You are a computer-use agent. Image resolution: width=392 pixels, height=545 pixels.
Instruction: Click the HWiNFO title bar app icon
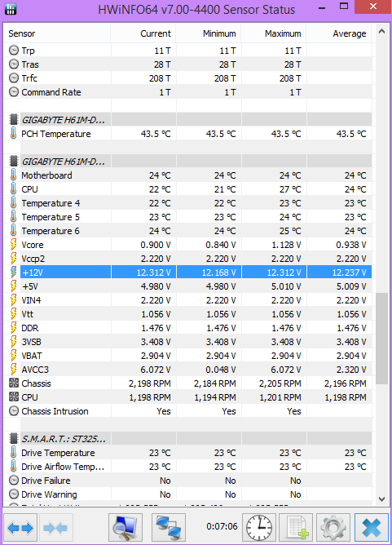pyautogui.click(x=10, y=8)
